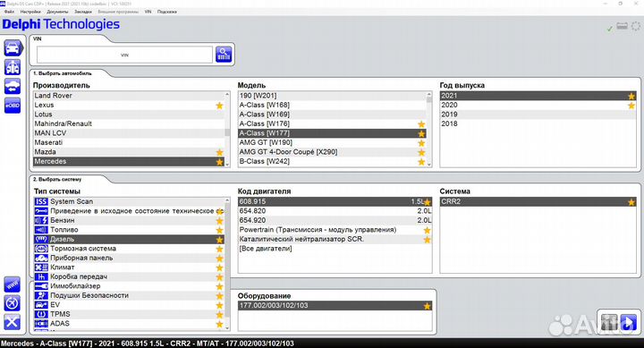Click the Тормозная система ABS icon
This screenshot has width=644, height=348.
pos(41,249)
